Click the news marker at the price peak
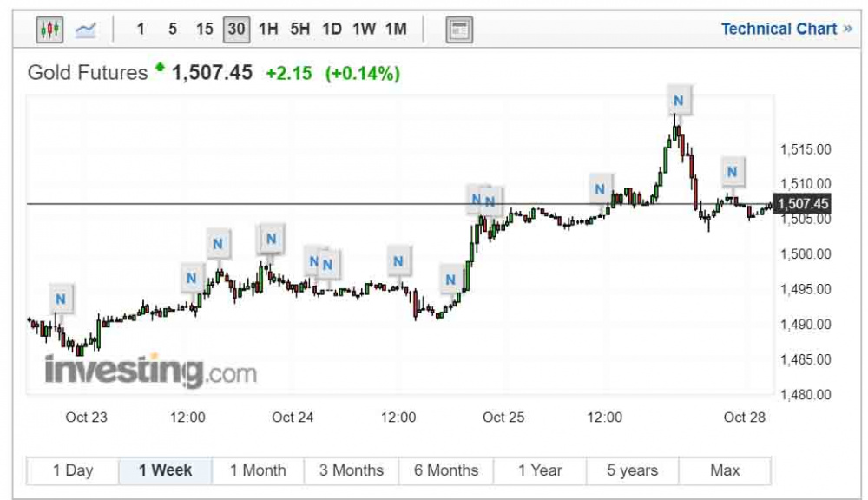 (x=678, y=101)
